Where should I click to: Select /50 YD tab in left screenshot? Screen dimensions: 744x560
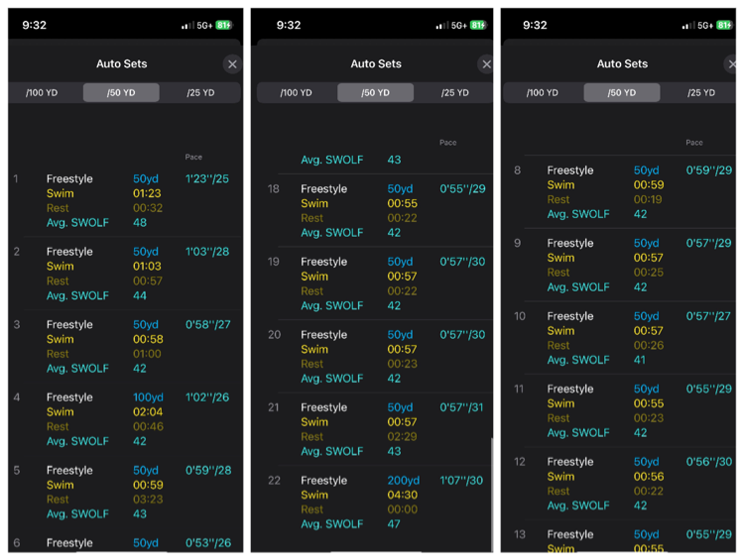pos(121,92)
